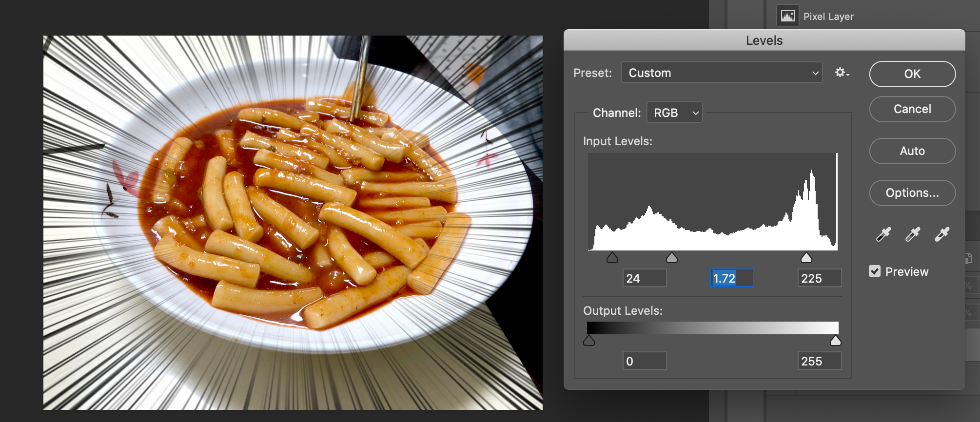Screen dimensions: 980x422
Task: Click the black point eyedropper
Action: coord(883,234)
